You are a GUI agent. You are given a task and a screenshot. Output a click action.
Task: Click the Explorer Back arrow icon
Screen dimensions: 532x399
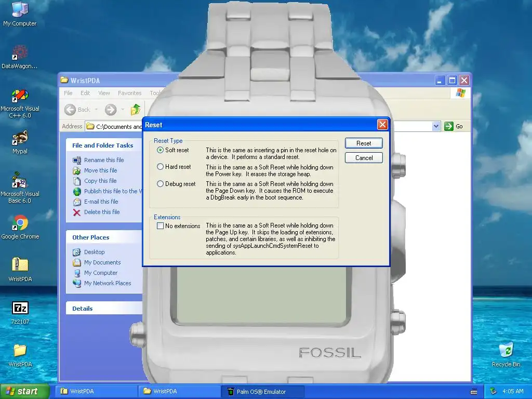pos(70,110)
